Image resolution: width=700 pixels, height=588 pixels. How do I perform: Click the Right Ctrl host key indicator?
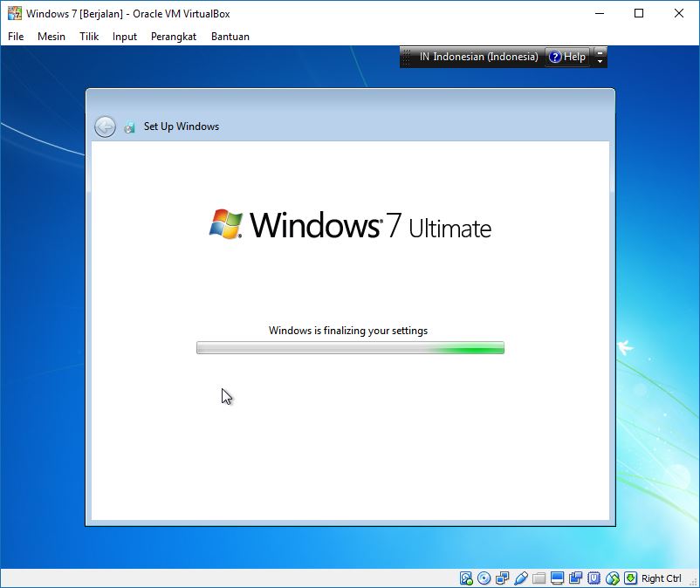(660, 578)
